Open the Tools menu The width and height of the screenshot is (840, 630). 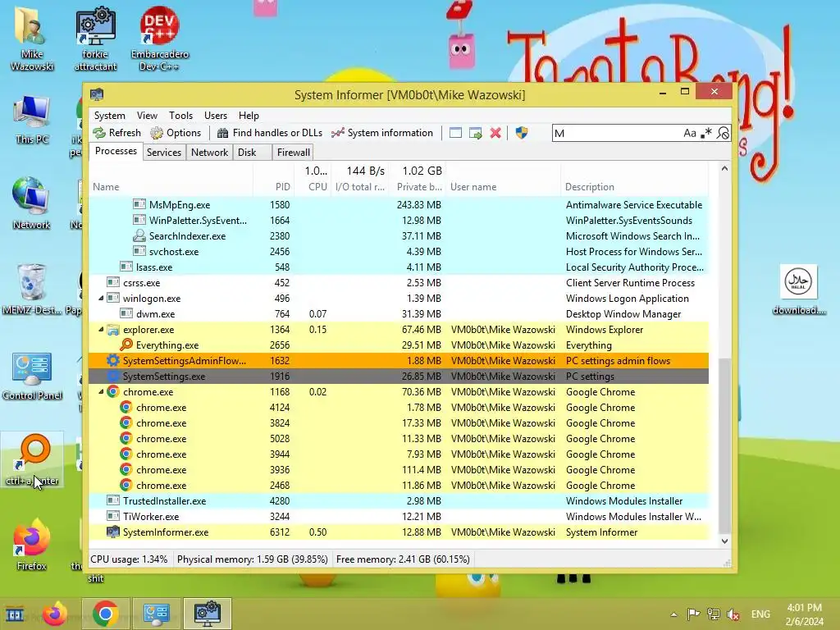coord(180,115)
